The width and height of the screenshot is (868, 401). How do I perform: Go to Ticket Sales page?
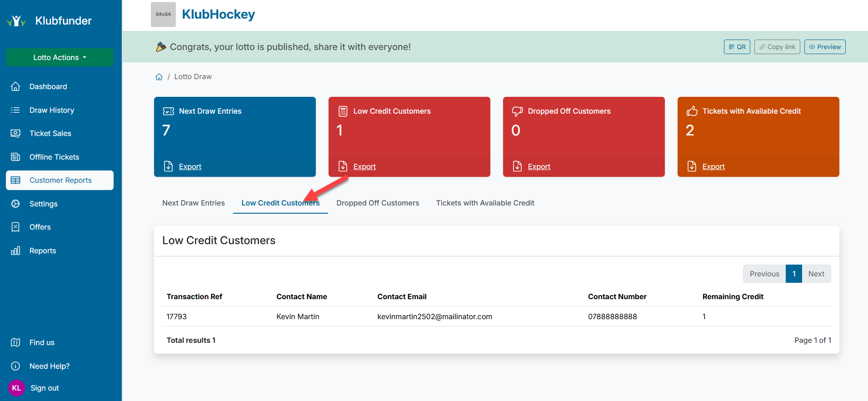50,133
